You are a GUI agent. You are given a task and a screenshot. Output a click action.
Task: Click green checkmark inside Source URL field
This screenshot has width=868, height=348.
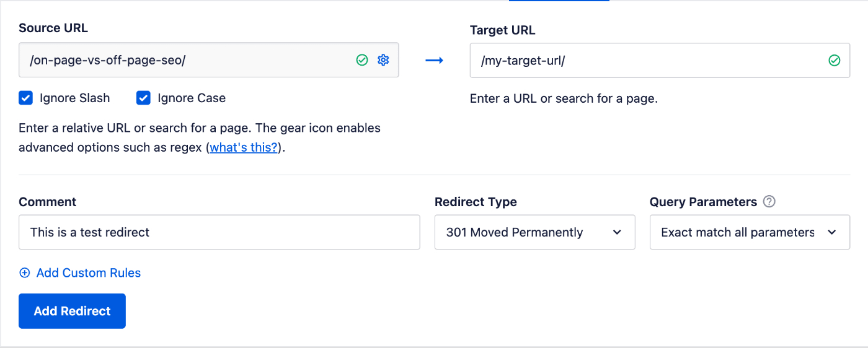pos(362,60)
